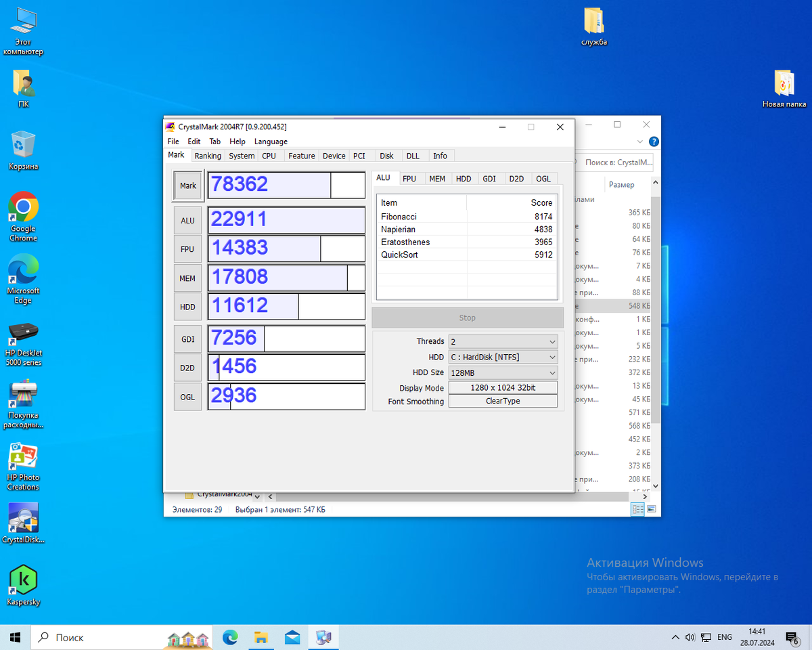Click the HDD benchmark button
The image size is (812, 650).
(187, 307)
